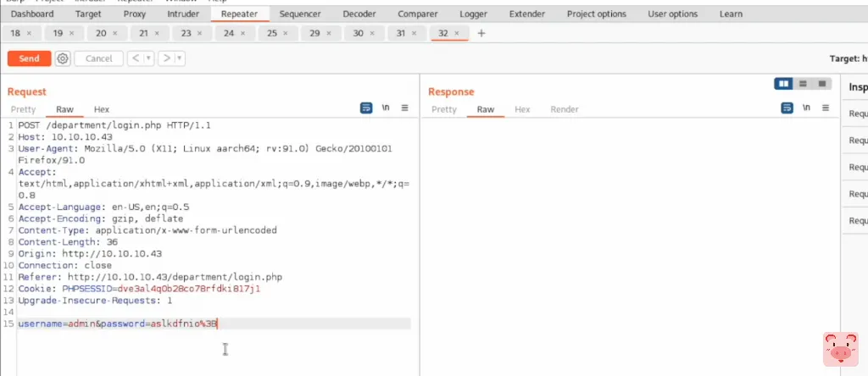The width and height of the screenshot is (868, 376).
Task: Close Repeater tab 29
Action: coord(329,33)
